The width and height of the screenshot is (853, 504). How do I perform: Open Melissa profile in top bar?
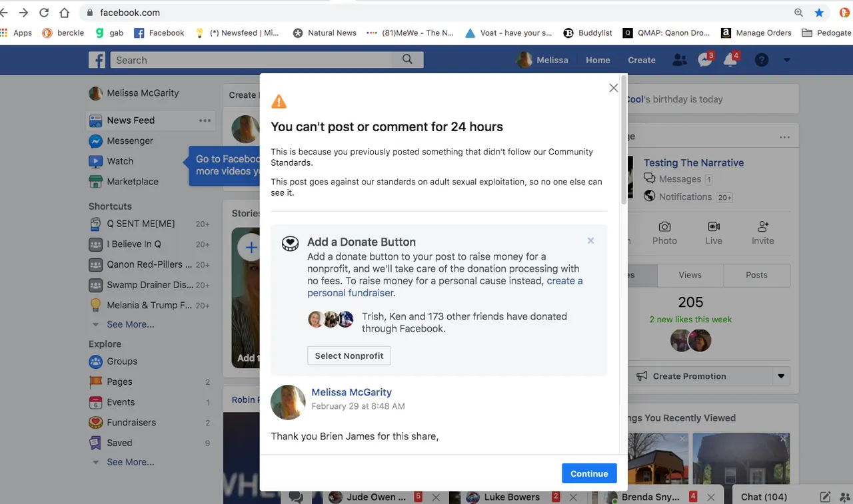click(542, 60)
